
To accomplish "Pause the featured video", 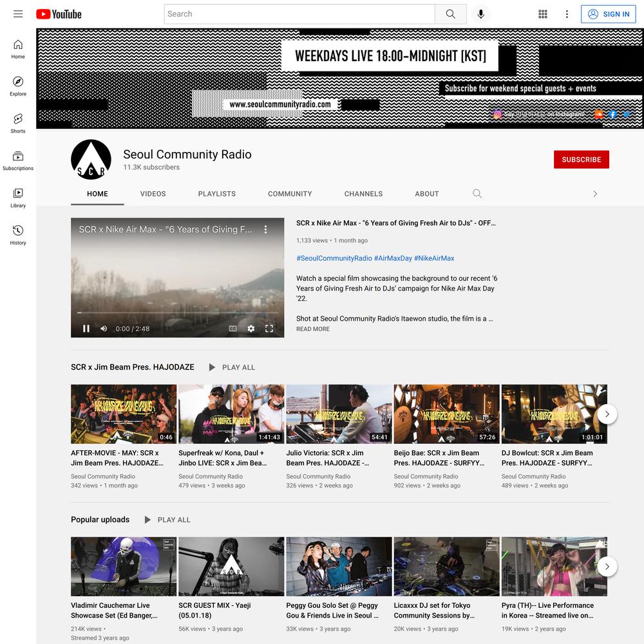I will [x=86, y=328].
